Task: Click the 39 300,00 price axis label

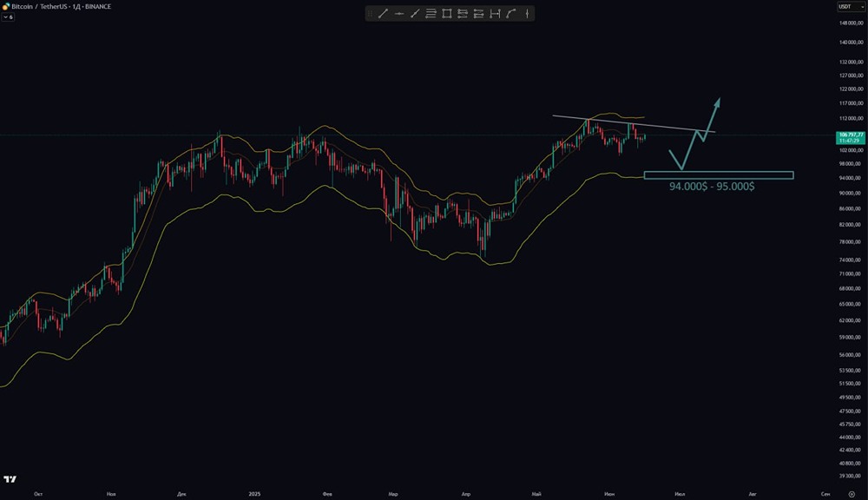Action: 851,477
